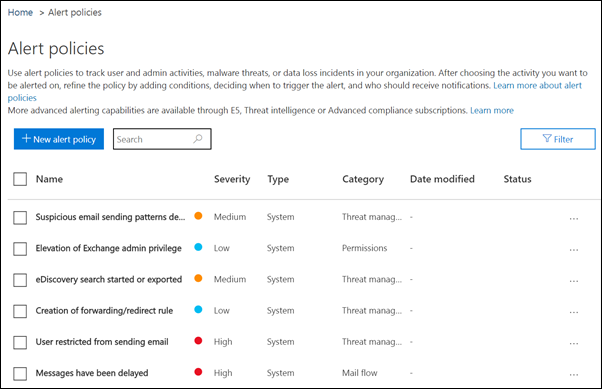Image resolution: width=602 pixels, height=389 pixels.
Task: Open more options for eDiscovery search started row
Action: pyautogui.click(x=574, y=281)
